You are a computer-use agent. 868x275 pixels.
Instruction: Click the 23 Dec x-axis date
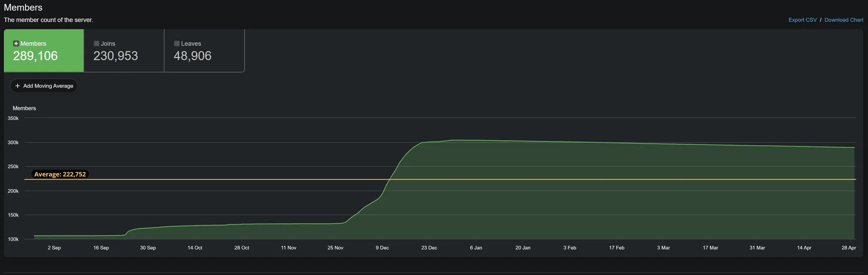[x=429, y=247]
